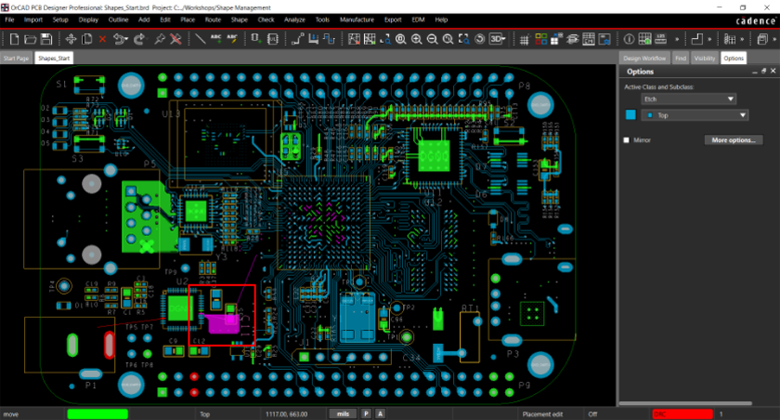Click the Undo arrow icon
Image resolution: width=780 pixels, height=420 pixels.
coord(118,39)
